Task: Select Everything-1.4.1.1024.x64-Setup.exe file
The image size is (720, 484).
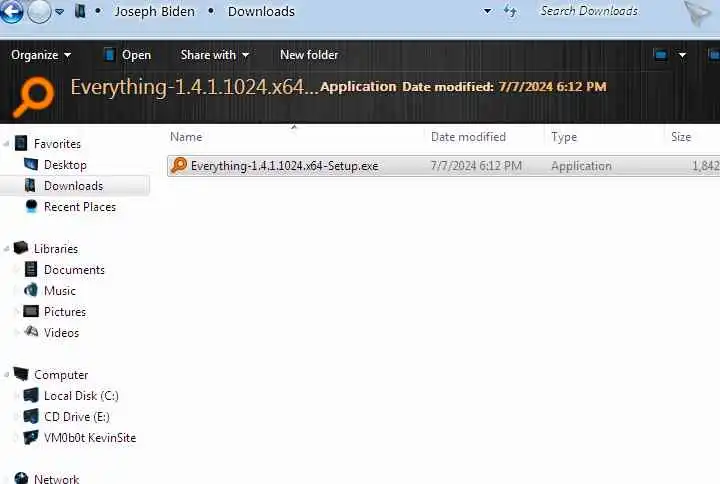Action: (444, 166)
